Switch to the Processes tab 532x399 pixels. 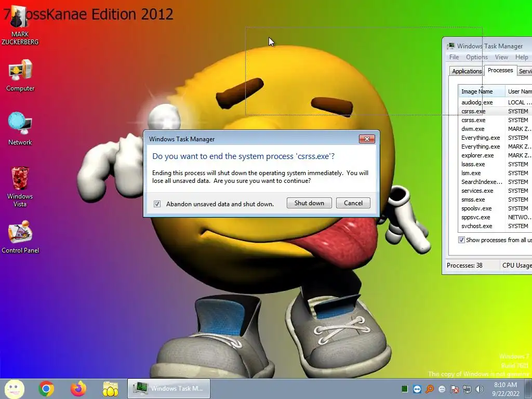click(500, 70)
